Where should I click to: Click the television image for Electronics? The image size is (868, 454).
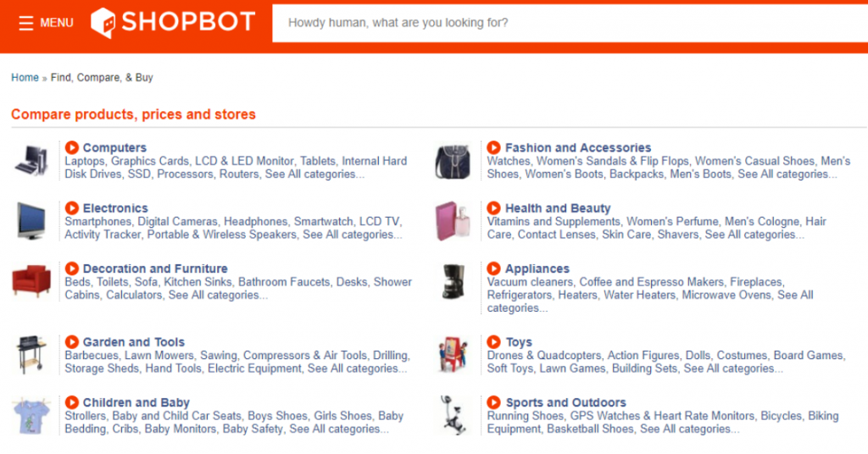pos(31,220)
